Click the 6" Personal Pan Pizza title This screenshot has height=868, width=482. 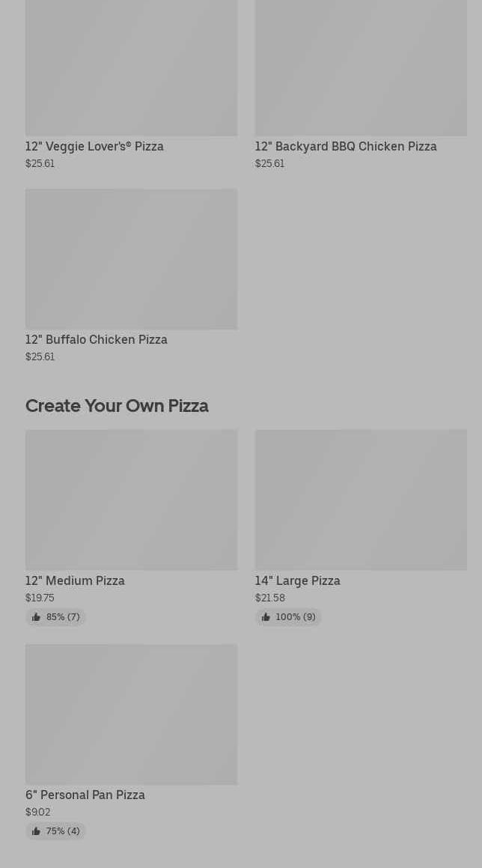pyautogui.click(x=85, y=795)
